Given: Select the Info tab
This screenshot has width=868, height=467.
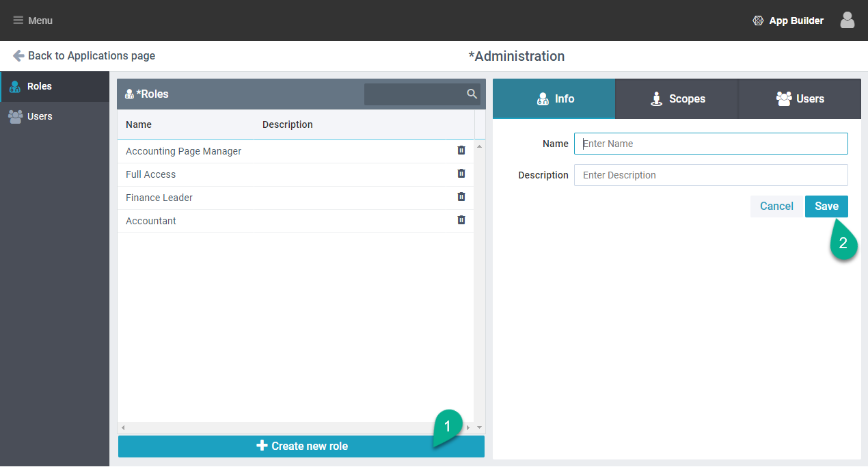Looking at the screenshot, I should [554, 99].
